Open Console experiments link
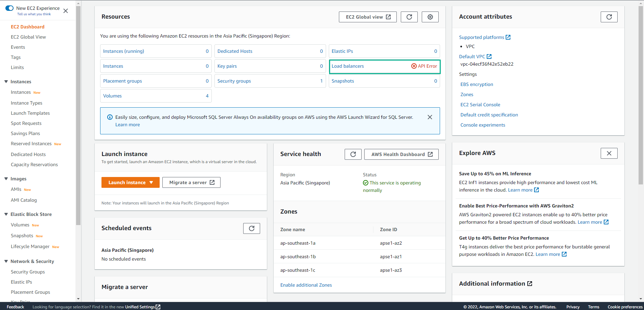Viewport: 644px width, 310px height. pos(483,125)
